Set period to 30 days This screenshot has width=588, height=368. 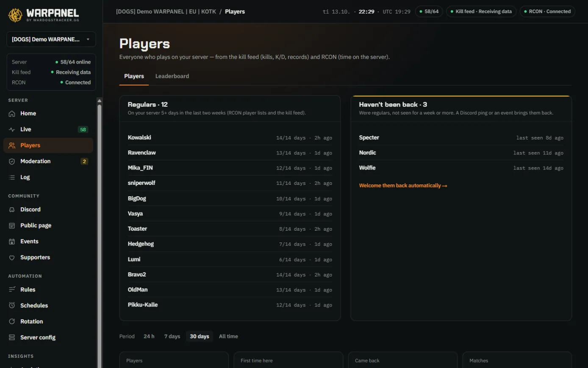[x=200, y=336]
